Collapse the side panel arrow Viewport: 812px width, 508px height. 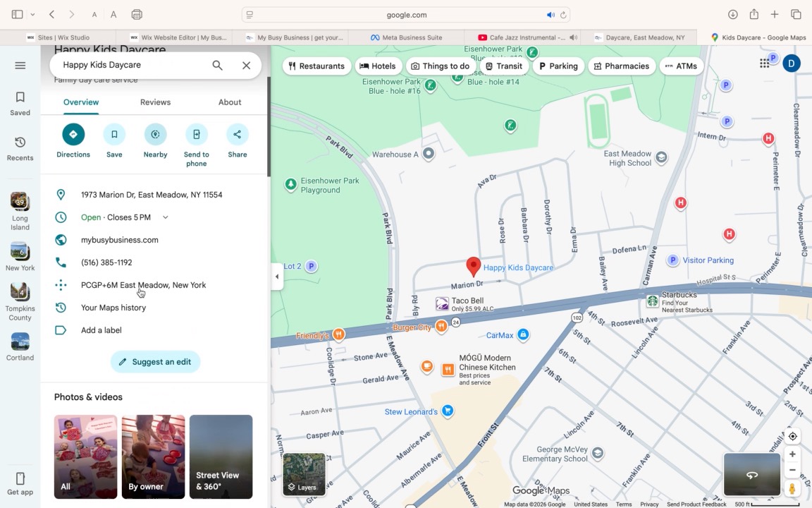[277, 277]
